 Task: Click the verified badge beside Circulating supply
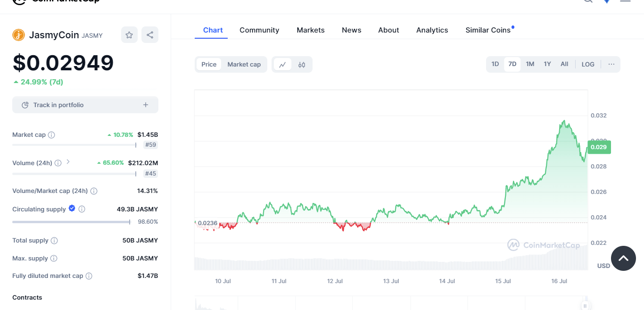(x=72, y=208)
